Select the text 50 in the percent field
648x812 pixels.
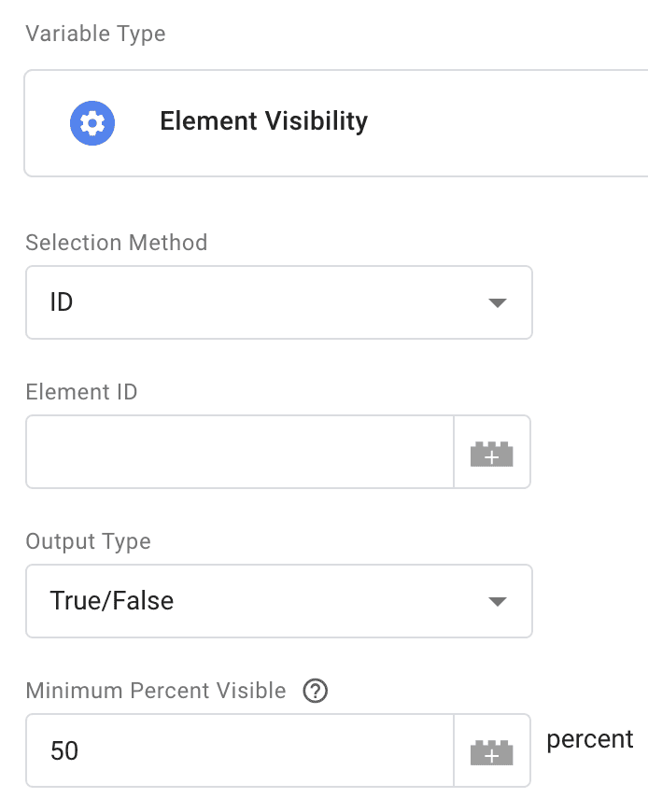63,750
